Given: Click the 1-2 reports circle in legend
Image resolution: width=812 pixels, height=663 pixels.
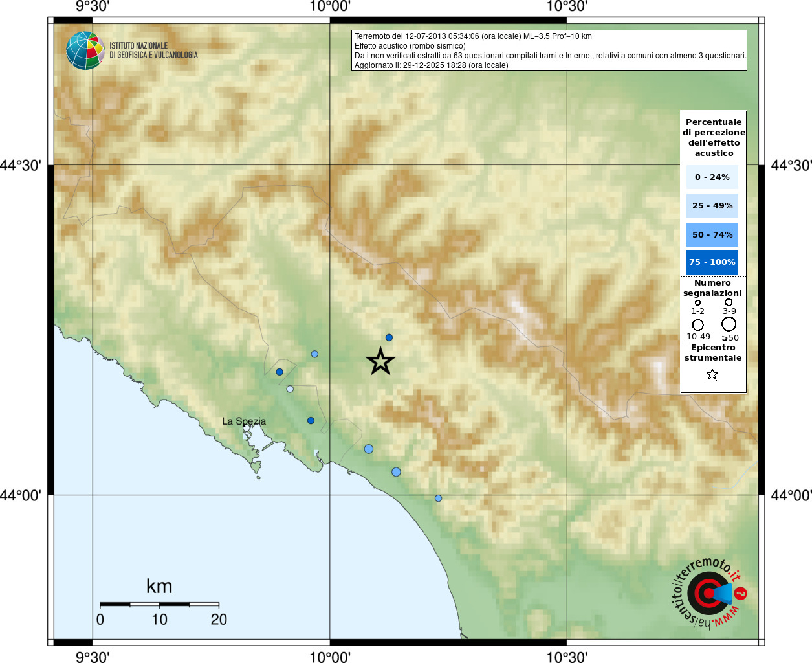Looking at the screenshot, I should pos(697,302).
